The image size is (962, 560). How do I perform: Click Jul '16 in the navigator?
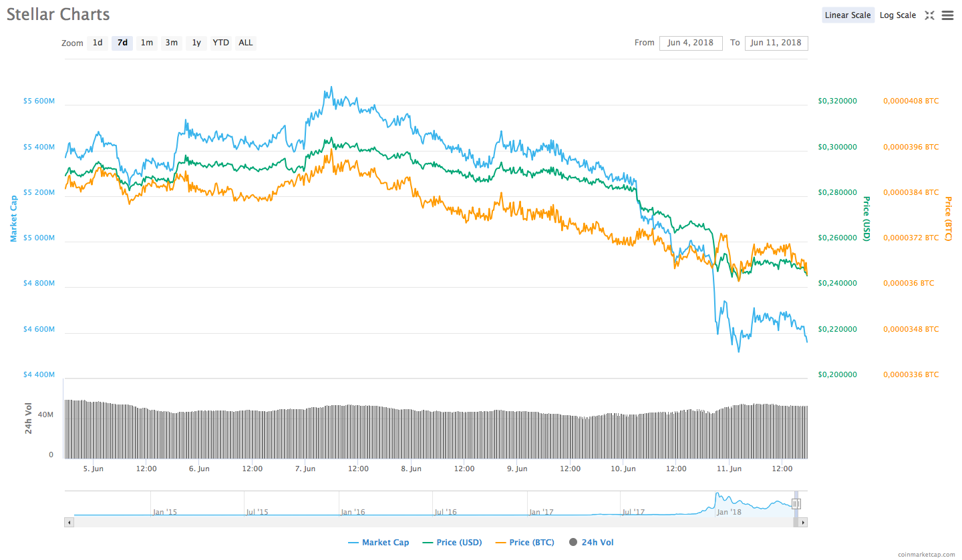446,512
